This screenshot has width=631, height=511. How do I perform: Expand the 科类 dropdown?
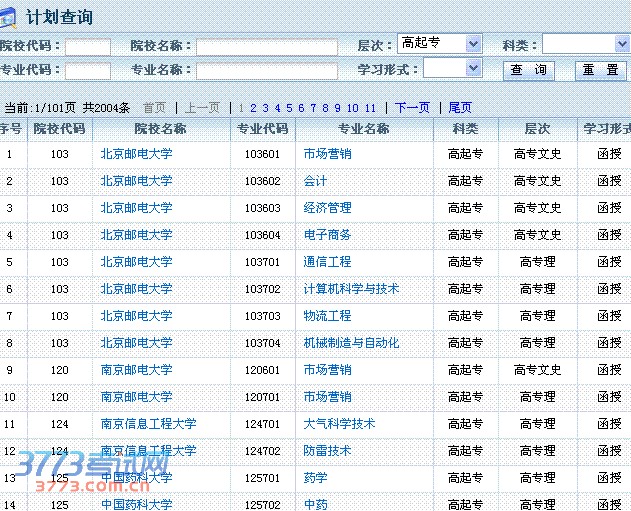click(x=585, y=44)
